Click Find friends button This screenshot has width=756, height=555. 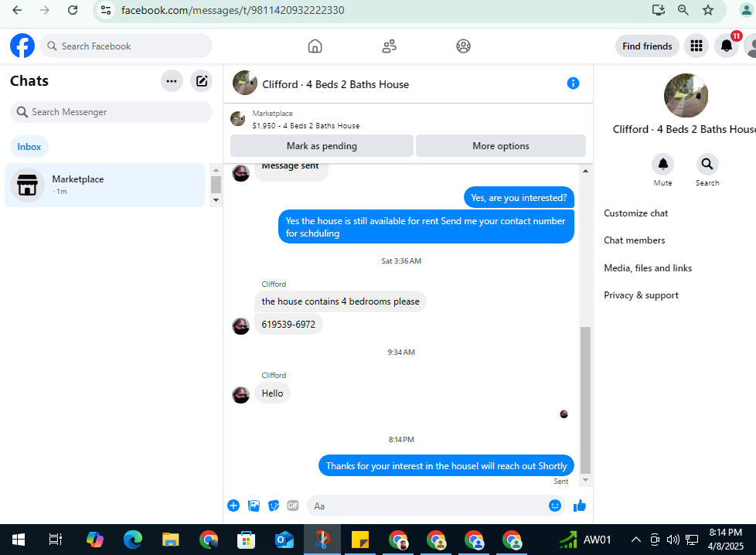click(647, 46)
